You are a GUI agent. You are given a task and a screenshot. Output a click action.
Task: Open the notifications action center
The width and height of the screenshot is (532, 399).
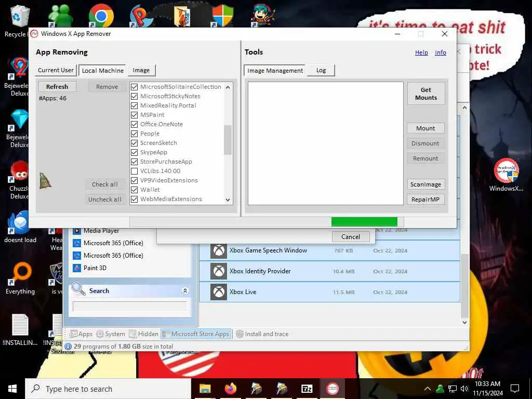coord(515,389)
